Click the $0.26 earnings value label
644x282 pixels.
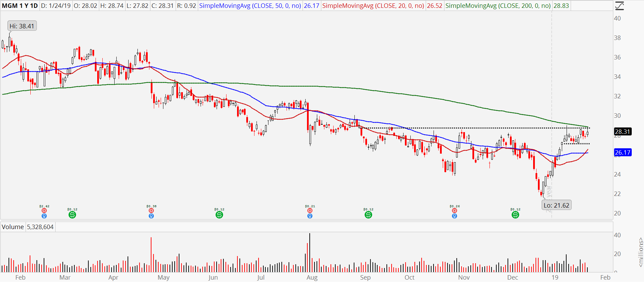coord(455,206)
